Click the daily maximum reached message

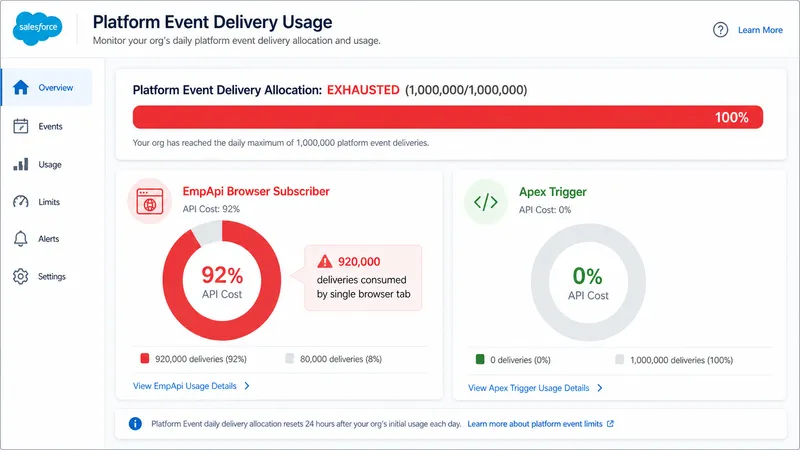(281, 143)
